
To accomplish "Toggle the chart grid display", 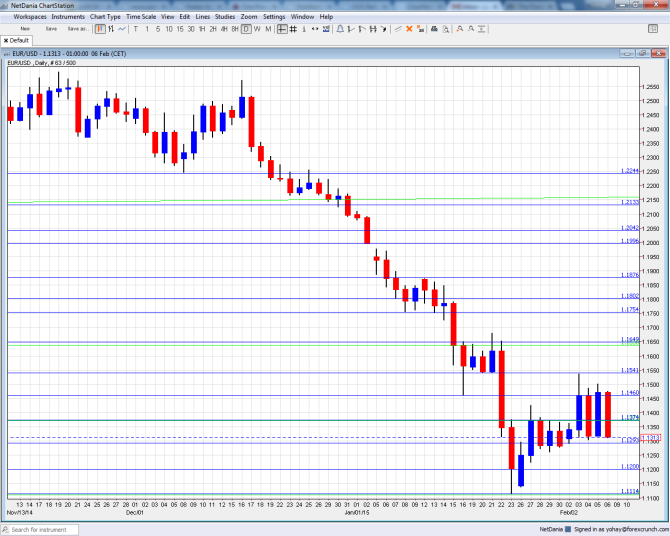I will pos(293,29).
